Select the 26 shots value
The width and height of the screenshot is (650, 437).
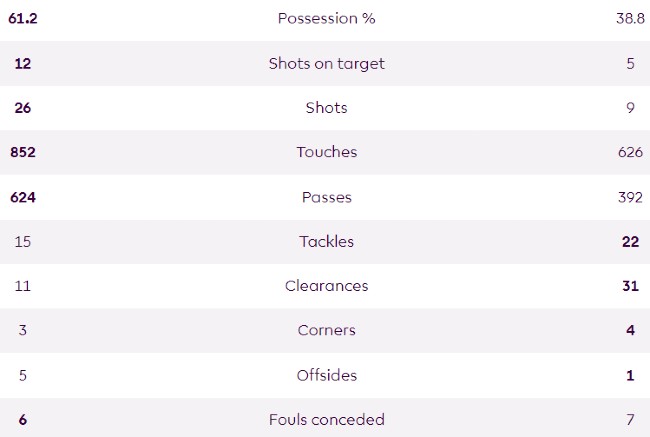23,108
